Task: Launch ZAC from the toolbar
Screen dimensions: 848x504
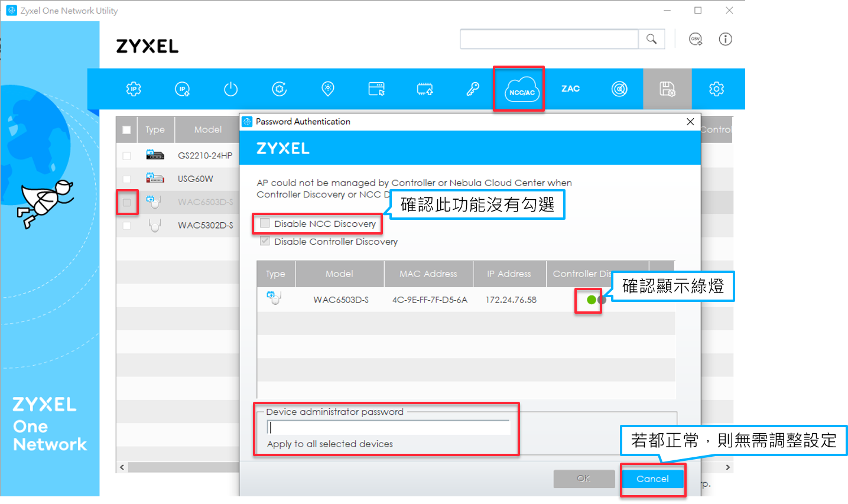Action: (x=570, y=89)
